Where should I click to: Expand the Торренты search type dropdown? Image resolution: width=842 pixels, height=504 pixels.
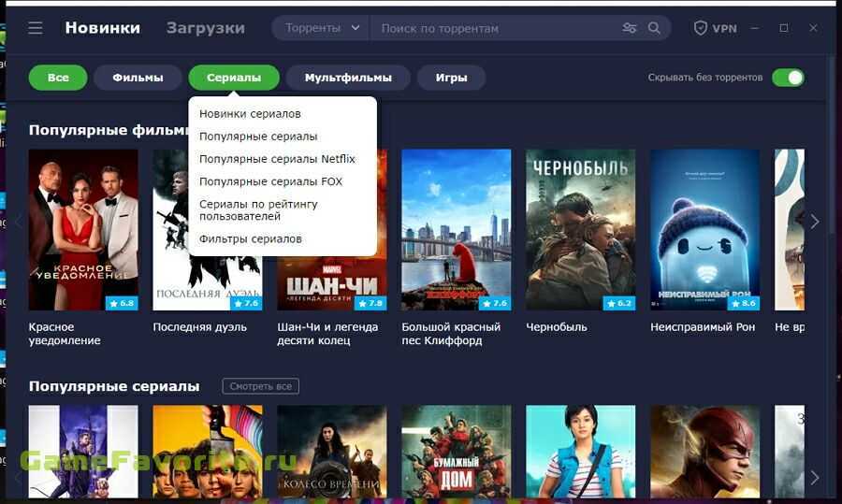coord(322,28)
